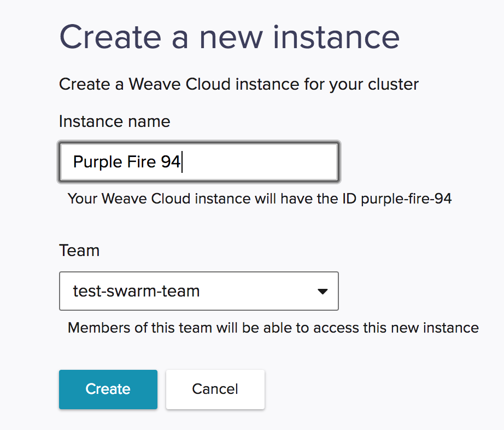This screenshot has height=430, width=504.
Task: Place cursor after 'Purple Fire 94' text
Action: click(182, 162)
